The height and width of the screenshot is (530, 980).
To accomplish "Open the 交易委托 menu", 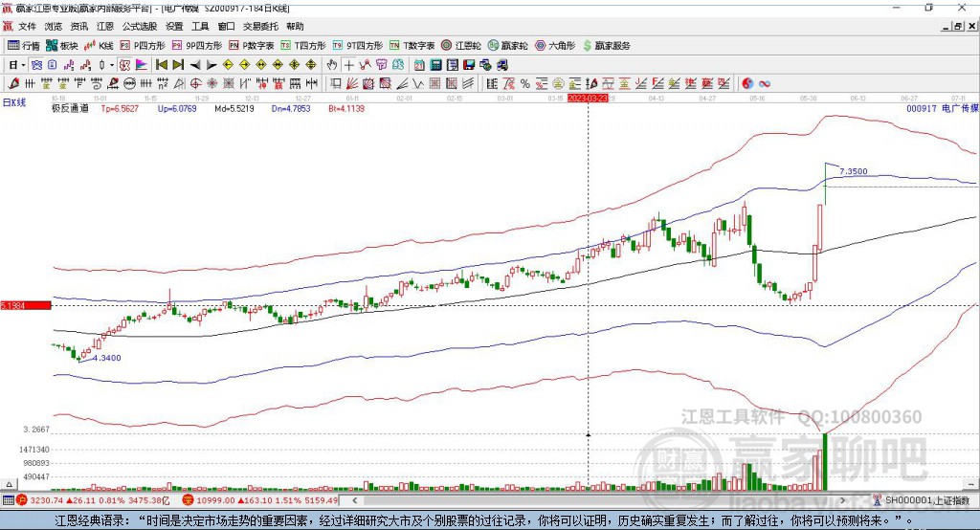I will (260, 26).
